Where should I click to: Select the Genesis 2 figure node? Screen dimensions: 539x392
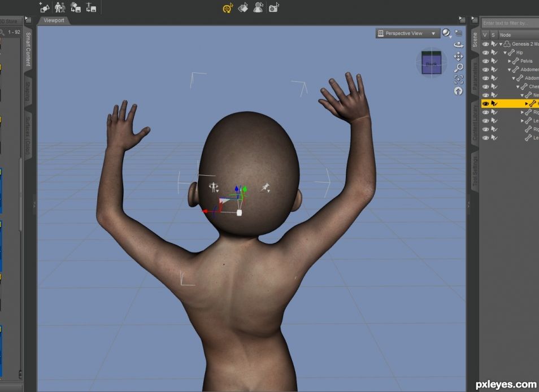pos(525,44)
